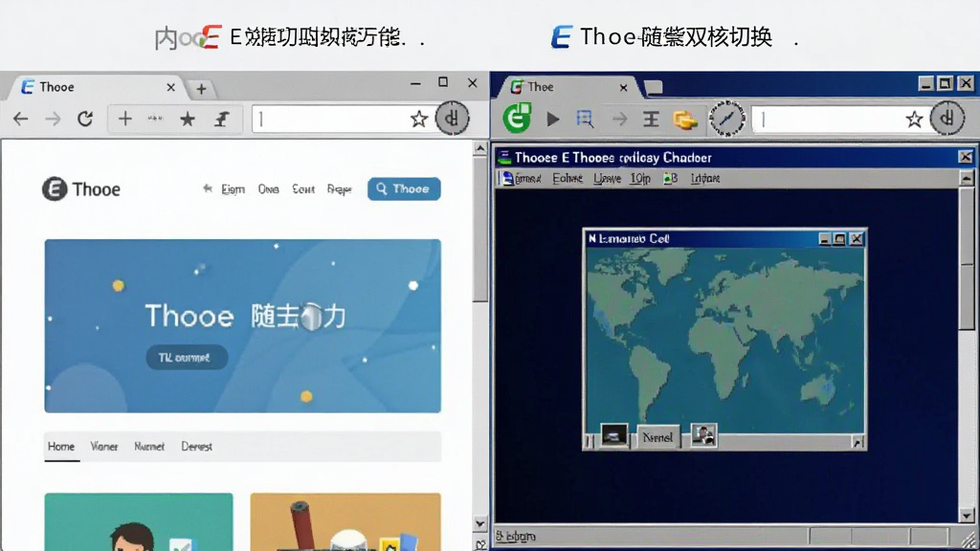The width and height of the screenshot is (980, 551).
Task: Click the blue grid icon in right toolbar
Action: point(585,119)
